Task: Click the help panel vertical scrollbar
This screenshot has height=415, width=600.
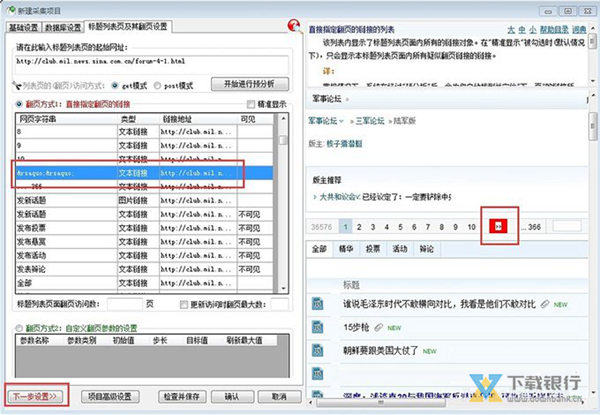Action: pyautogui.click(x=592, y=40)
